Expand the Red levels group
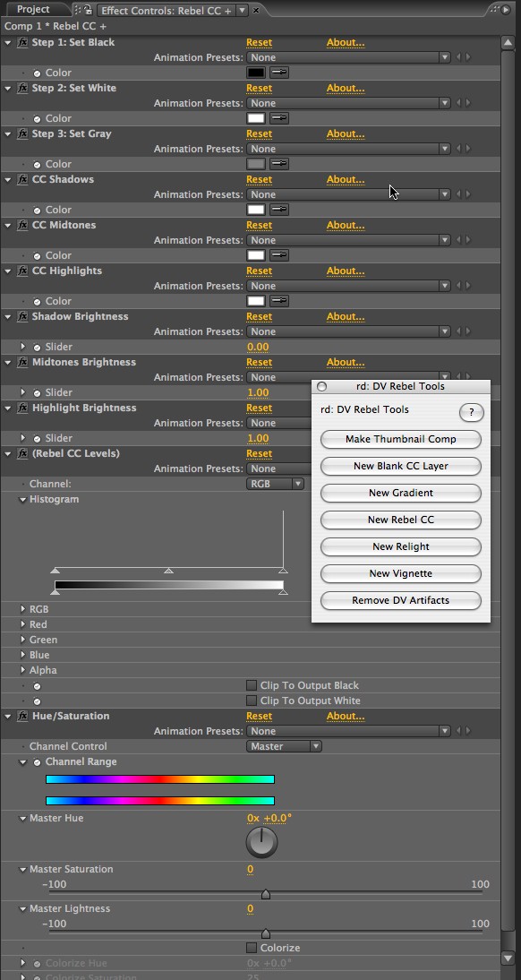521x980 pixels. click(23, 624)
